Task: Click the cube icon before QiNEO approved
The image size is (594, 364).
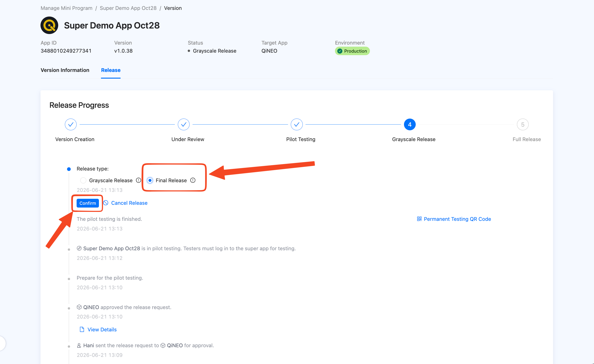Action: coord(79,307)
